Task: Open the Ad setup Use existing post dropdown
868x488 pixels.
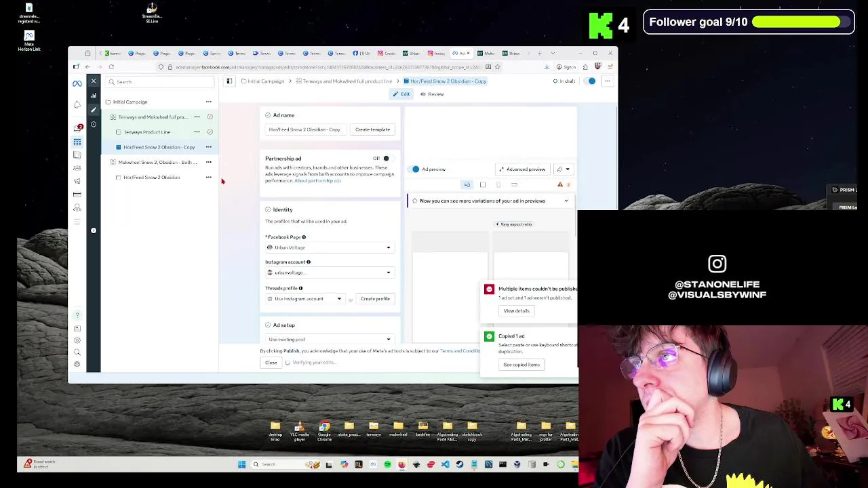Action: point(329,340)
